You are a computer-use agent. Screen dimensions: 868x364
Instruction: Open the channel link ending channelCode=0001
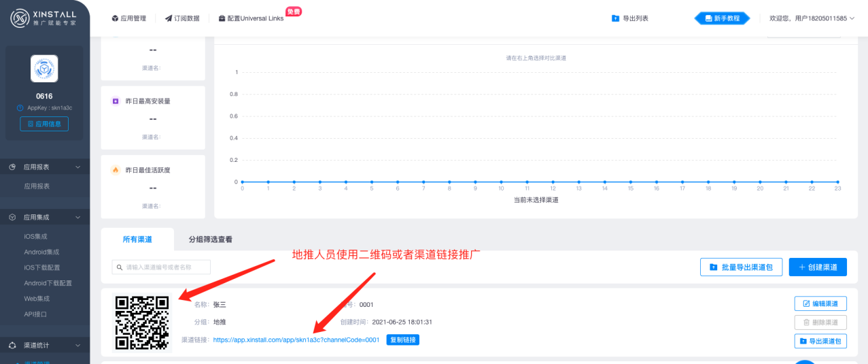[x=296, y=340]
